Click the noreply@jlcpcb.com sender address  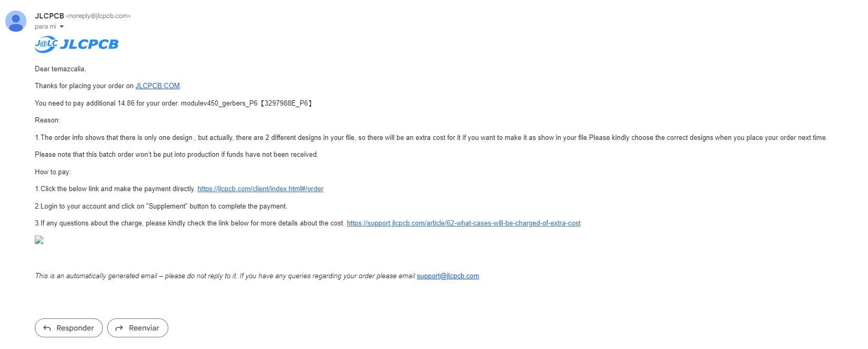[98, 16]
